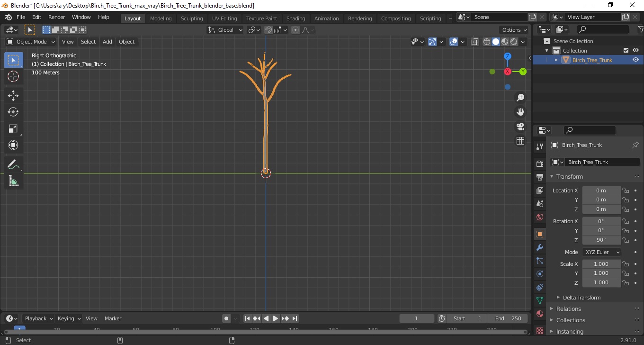Open the World properties tab
Viewport: 644px width, 345px height.
(x=539, y=217)
